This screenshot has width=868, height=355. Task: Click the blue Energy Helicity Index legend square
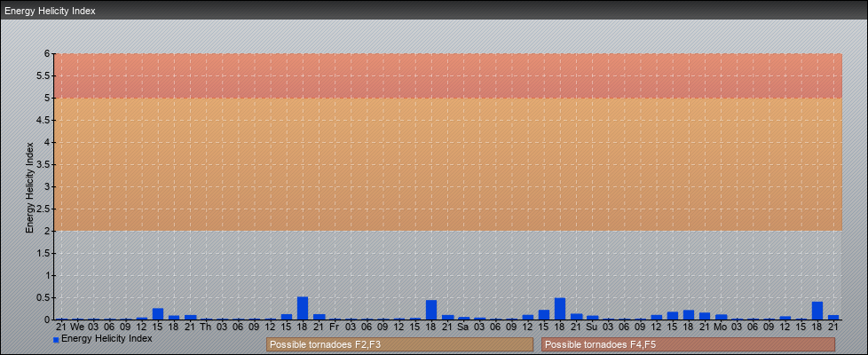click(x=56, y=340)
